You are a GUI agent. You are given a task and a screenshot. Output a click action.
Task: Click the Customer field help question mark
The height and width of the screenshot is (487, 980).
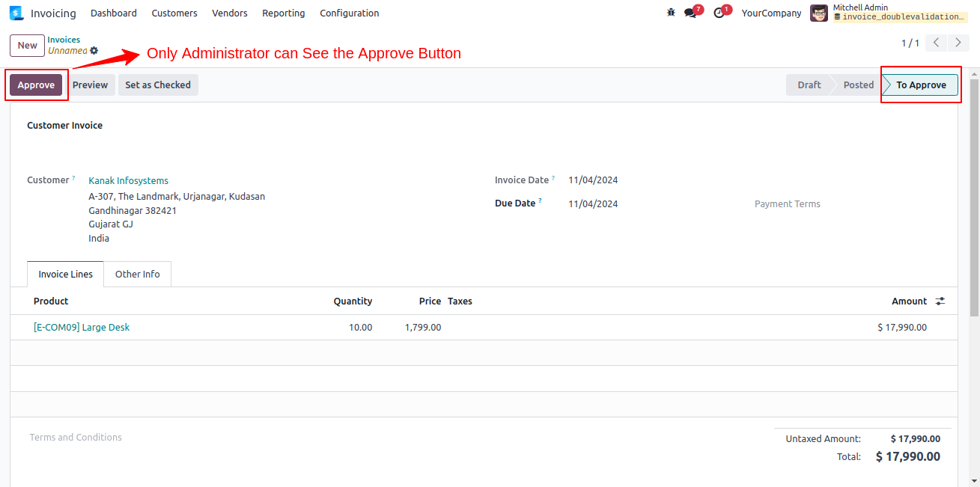[73, 178]
